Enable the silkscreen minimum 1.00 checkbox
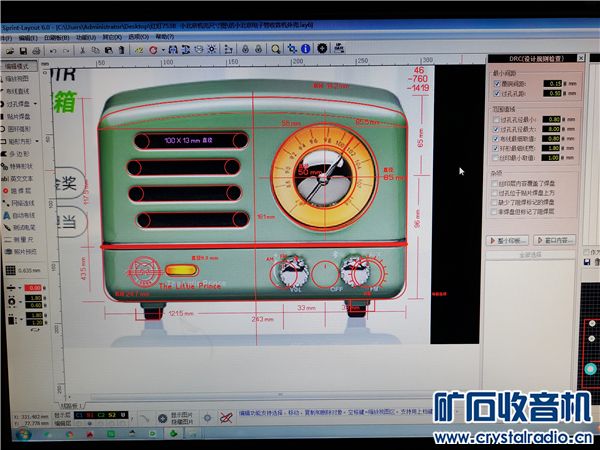This screenshot has width=600, height=450. point(496,158)
